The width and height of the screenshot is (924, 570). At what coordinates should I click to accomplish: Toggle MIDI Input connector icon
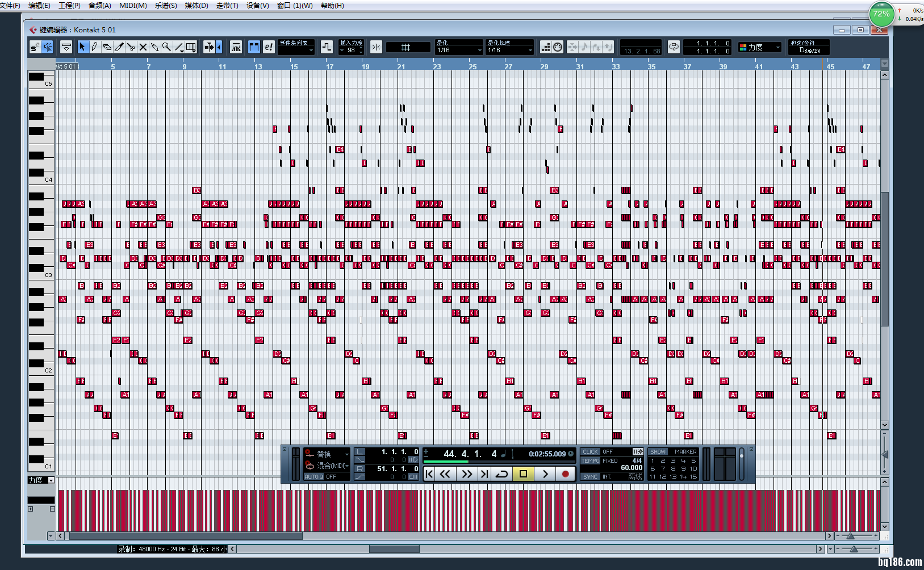coord(558,47)
